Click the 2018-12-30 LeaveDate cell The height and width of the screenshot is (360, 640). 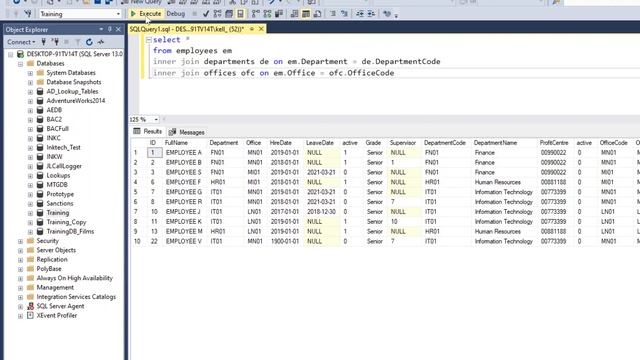(x=321, y=212)
